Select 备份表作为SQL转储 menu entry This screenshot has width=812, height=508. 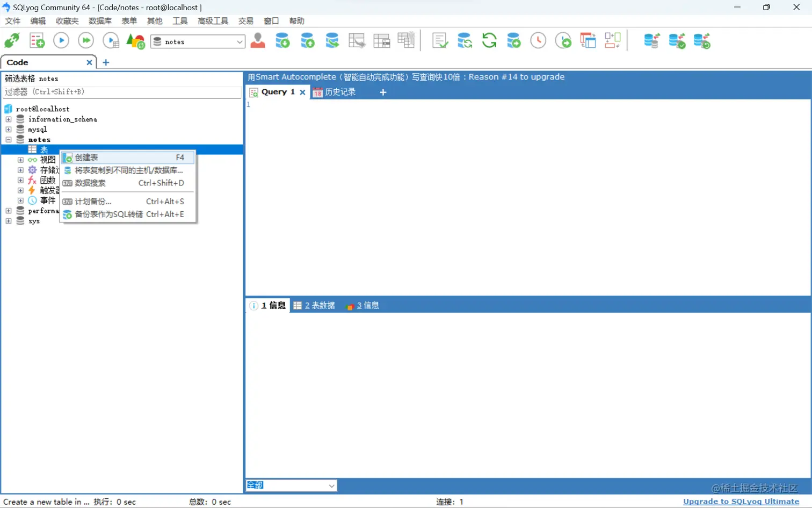click(128, 214)
